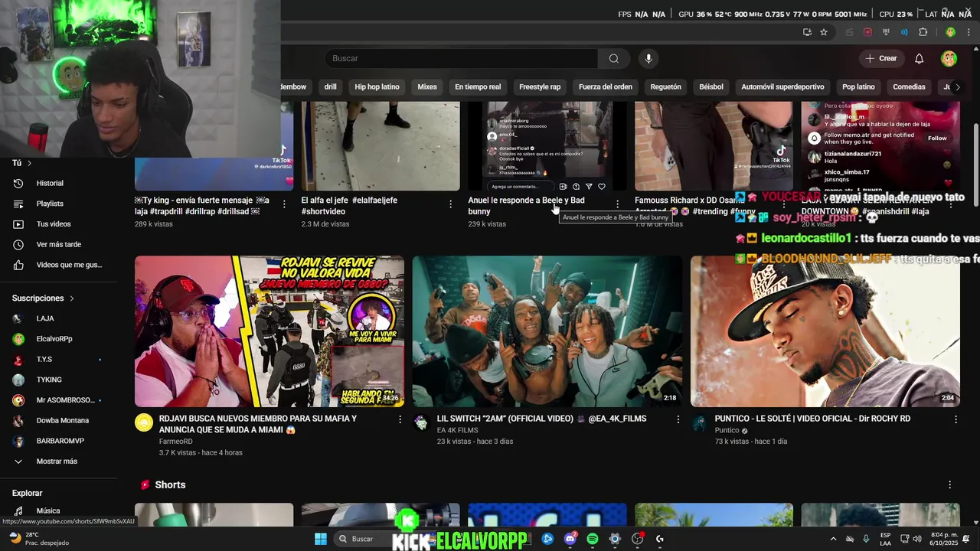
Task: Select the drill filter chip
Action: coord(330,87)
